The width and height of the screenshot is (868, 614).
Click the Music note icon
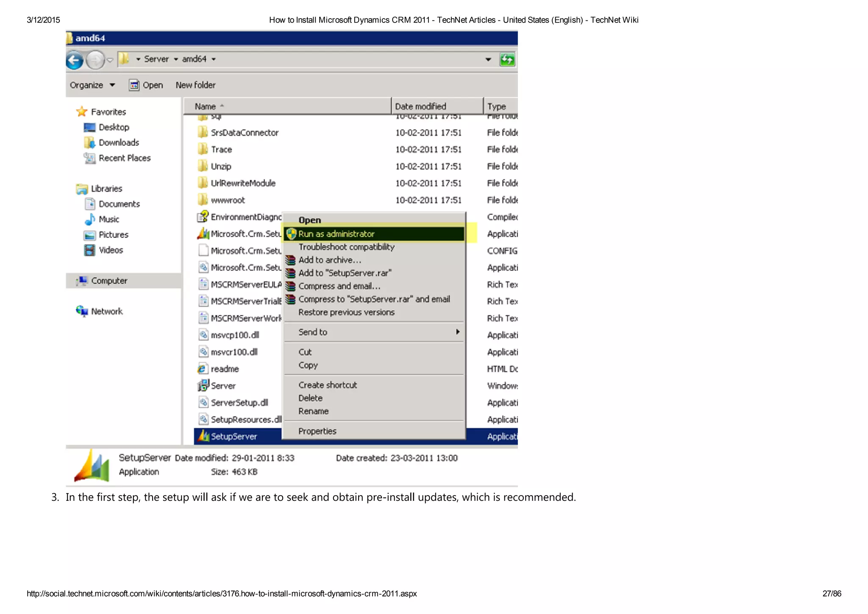pos(89,220)
